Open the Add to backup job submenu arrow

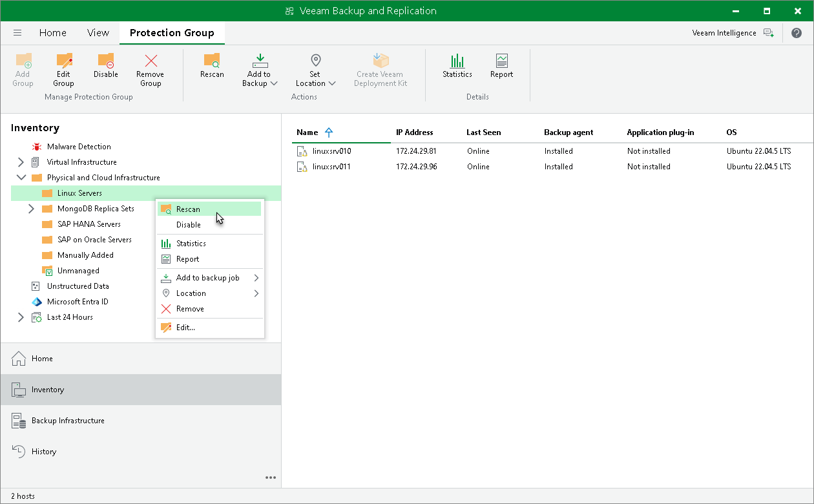click(256, 278)
